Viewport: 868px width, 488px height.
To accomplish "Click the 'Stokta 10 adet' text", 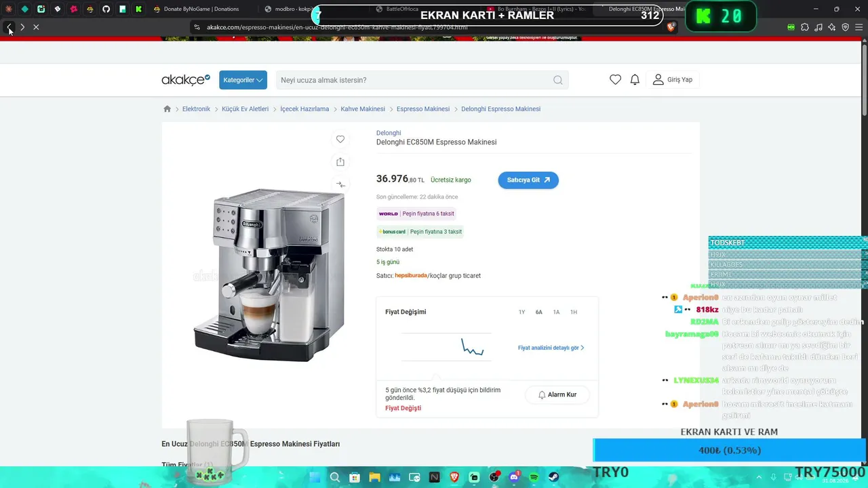I will [x=395, y=249].
